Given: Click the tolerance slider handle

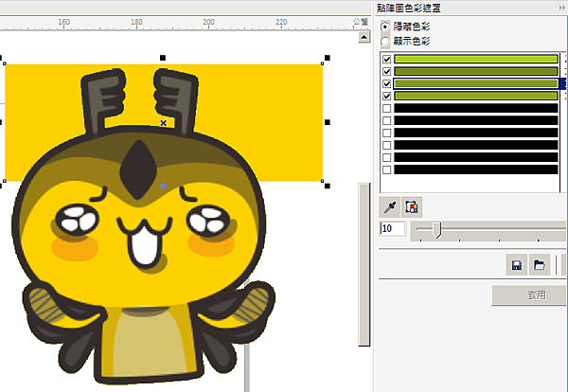Looking at the screenshot, I should point(436,229).
